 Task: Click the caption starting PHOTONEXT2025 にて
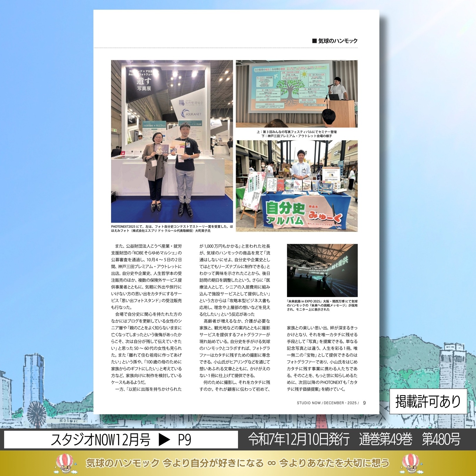(x=172, y=229)
